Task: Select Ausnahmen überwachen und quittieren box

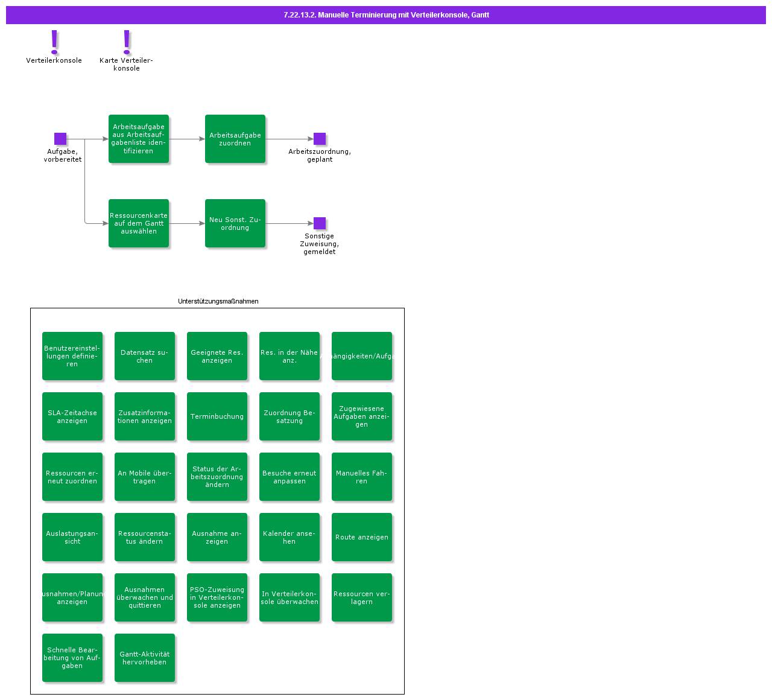Action: pos(145,597)
